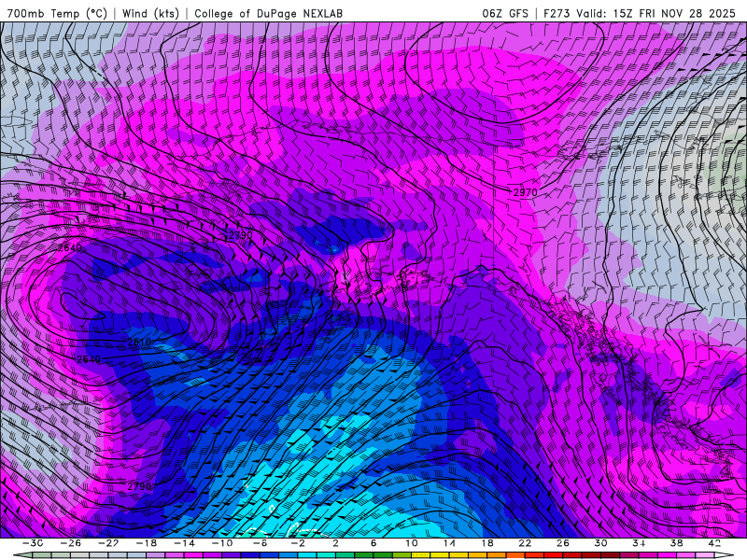Click the 2610 contour label
This screenshot has height=560, width=747.
[139, 342]
